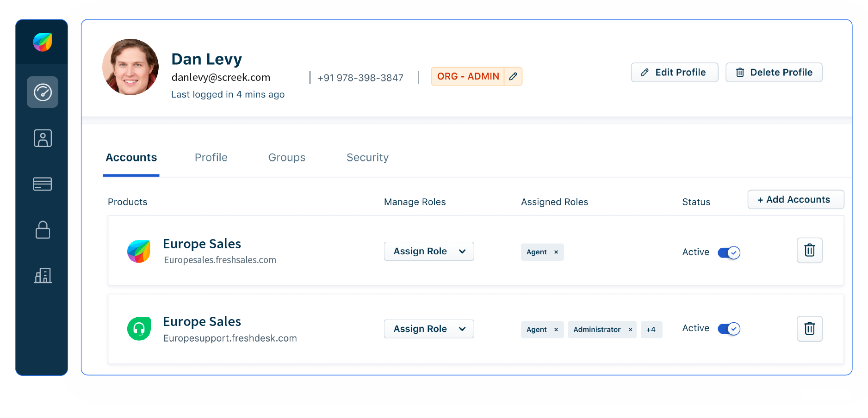This screenshot has width=868, height=418.
Task: Disable Active status for Europesupport.freshdesk.com
Action: click(728, 329)
